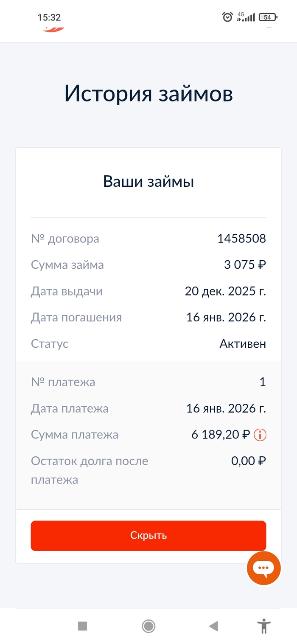Open recent apps with square button
Image resolution: width=297 pixels, height=644 pixels.
click(82, 626)
